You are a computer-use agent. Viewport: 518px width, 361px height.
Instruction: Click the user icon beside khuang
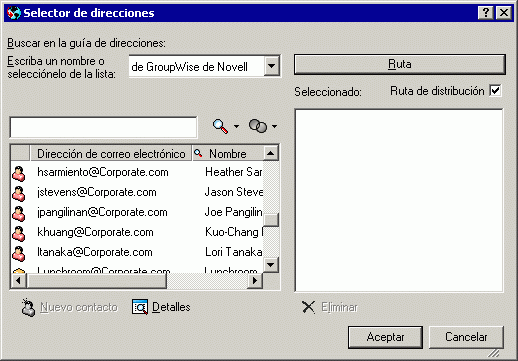click(19, 234)
